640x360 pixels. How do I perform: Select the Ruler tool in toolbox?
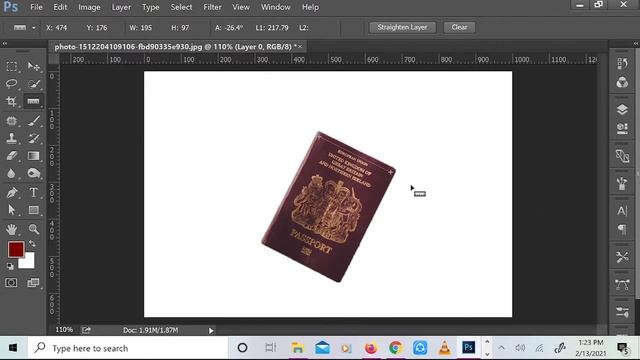pos(33,101)
